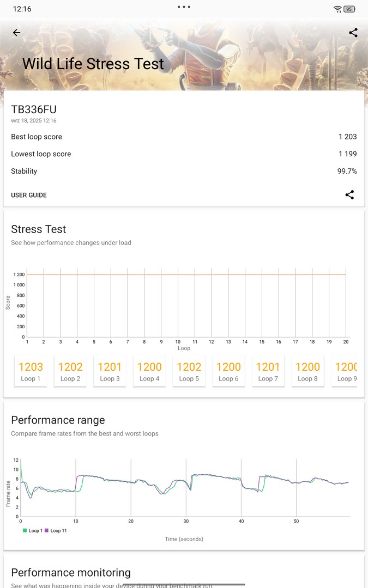Select the Loop 1 score card
Viewport: 368px width, 588px height.
point(31,371)
